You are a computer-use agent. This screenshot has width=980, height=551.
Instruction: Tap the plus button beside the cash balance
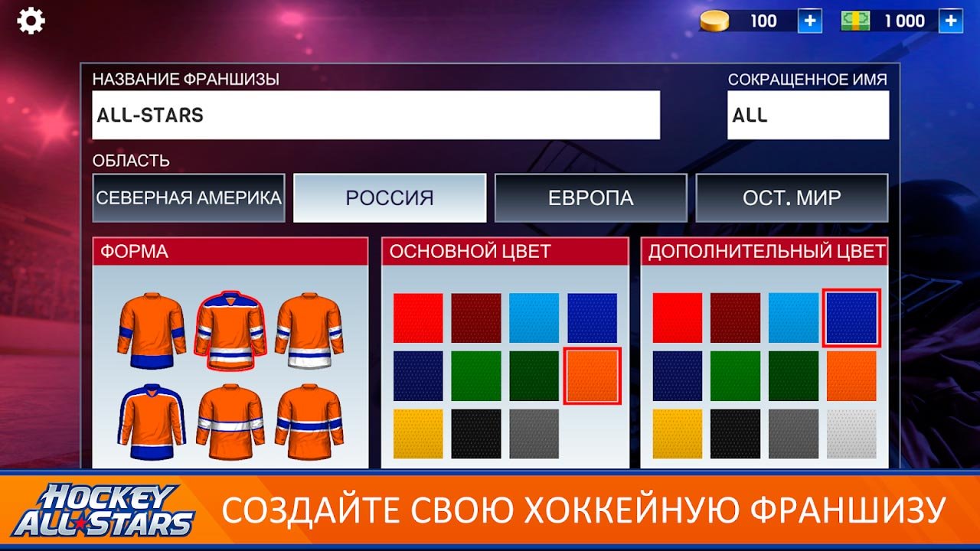[950, 21]
